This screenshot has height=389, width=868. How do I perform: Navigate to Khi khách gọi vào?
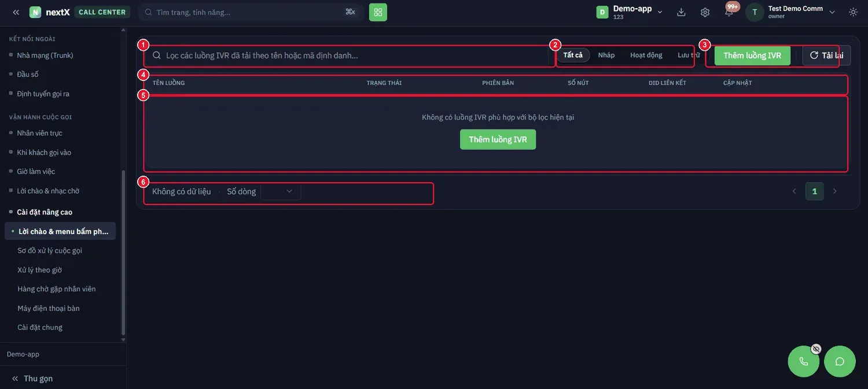click(45, 153)
